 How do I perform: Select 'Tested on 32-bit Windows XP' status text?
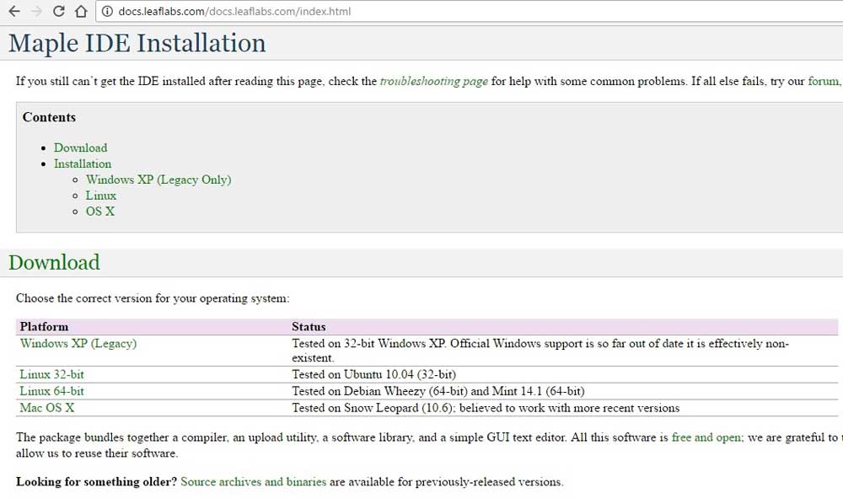click(540, 351)
